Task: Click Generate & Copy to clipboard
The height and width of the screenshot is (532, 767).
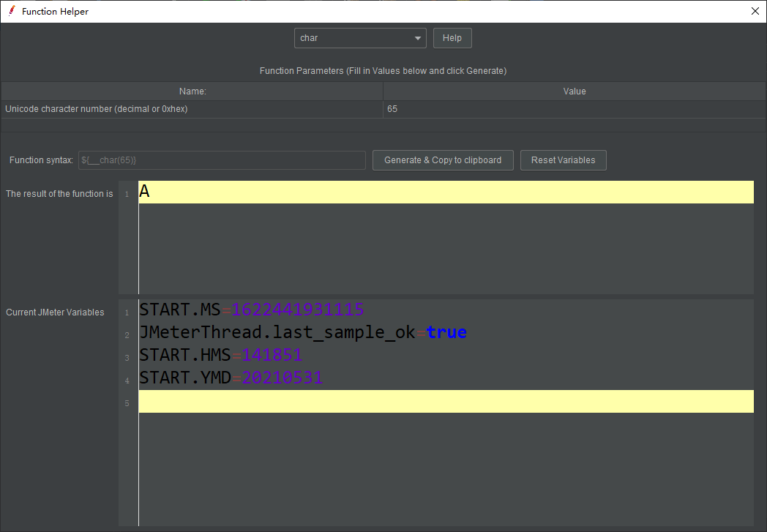Action: coord(443,160)
